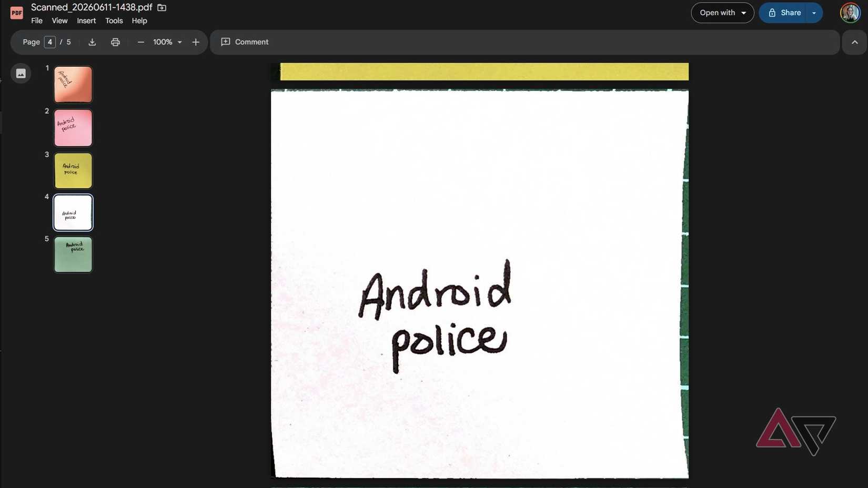Expand the Open with dropdown

(x=722, y=13)
